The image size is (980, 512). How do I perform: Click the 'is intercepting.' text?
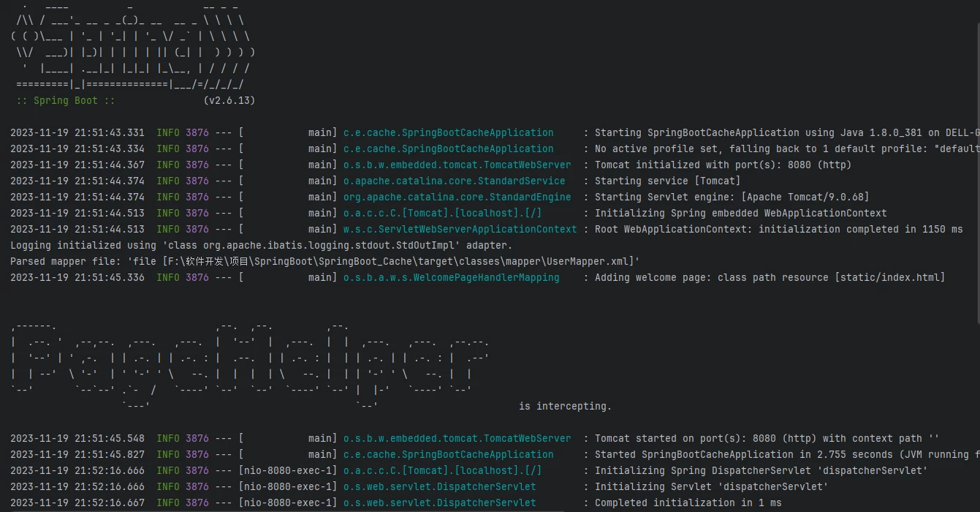(565, 406)
